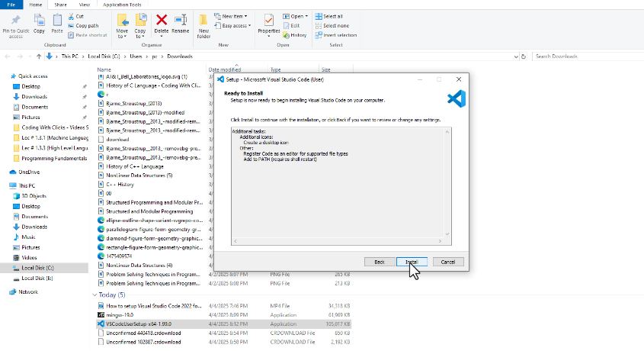644x351 pixels.
Task: Click Edit in the ribbon
Action: [291, 25]
